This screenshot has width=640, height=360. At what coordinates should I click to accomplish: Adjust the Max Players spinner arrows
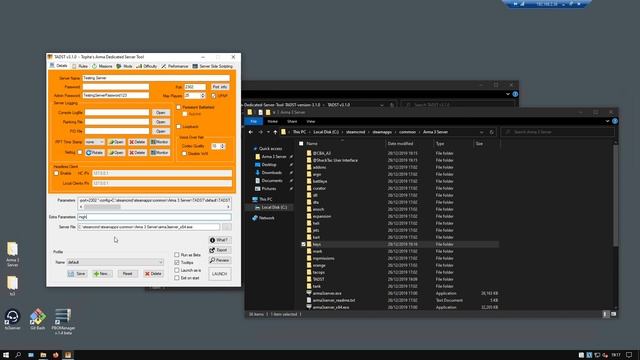pyautogui.click(x=203, y=96)
